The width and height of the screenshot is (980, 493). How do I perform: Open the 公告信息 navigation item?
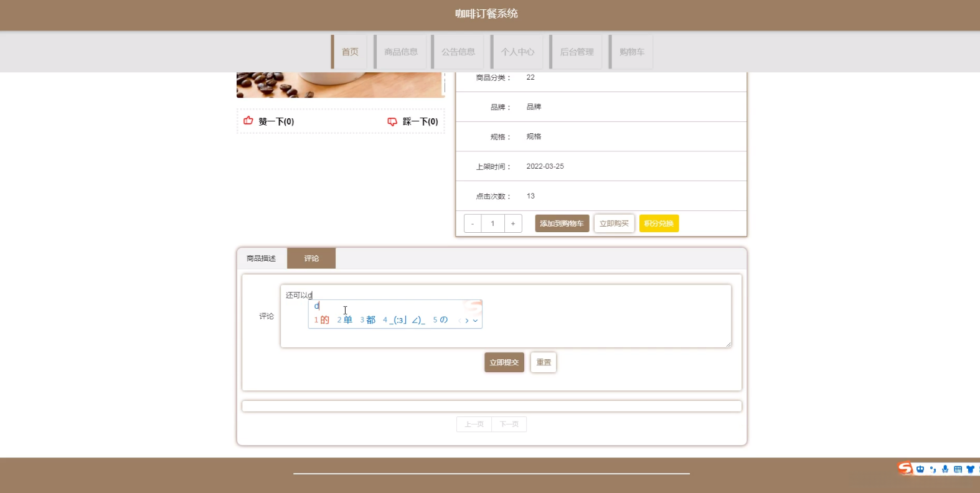click(458, 52)
